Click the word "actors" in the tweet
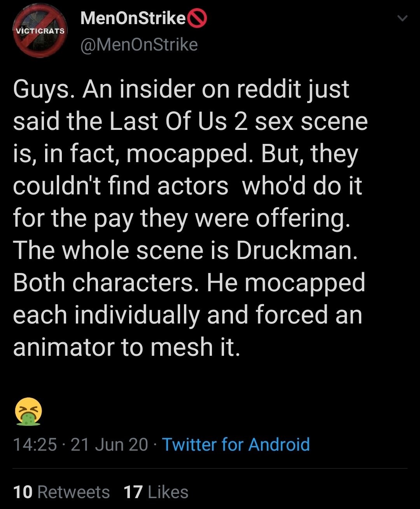The height and width of the screenshot is (509, 420). 192,185
